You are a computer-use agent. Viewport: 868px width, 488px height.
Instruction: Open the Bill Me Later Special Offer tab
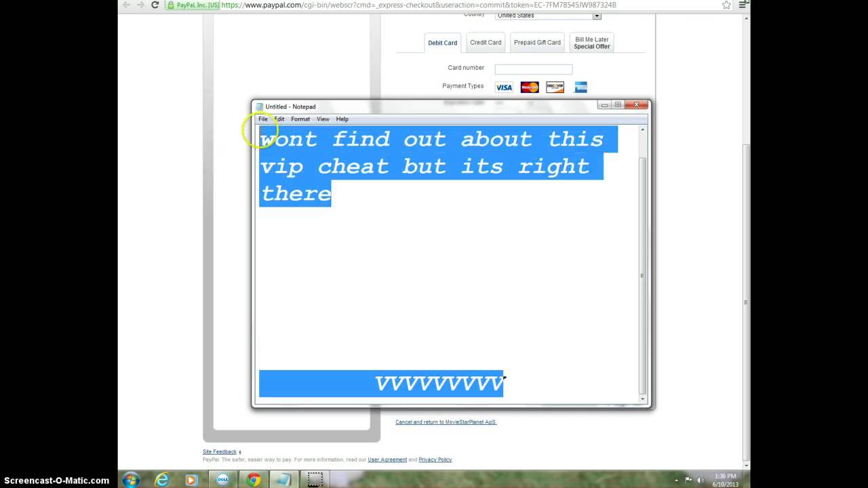pos(592,43)
